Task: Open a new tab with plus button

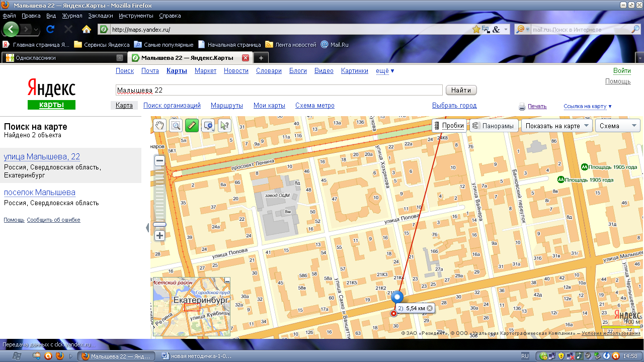Action: [x=261, y=58]
